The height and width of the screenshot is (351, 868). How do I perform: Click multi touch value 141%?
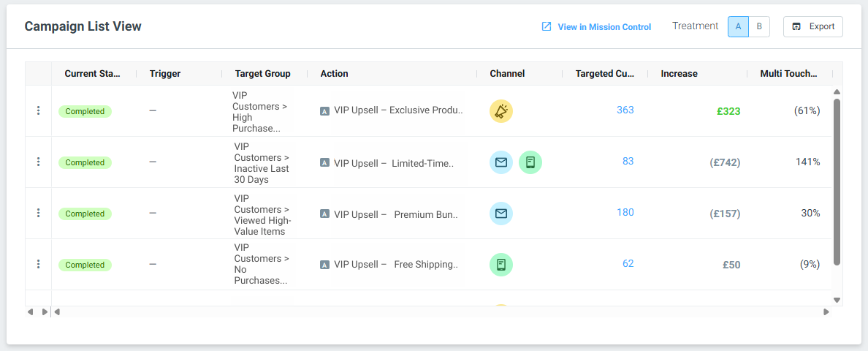click(x=808, y=162)
